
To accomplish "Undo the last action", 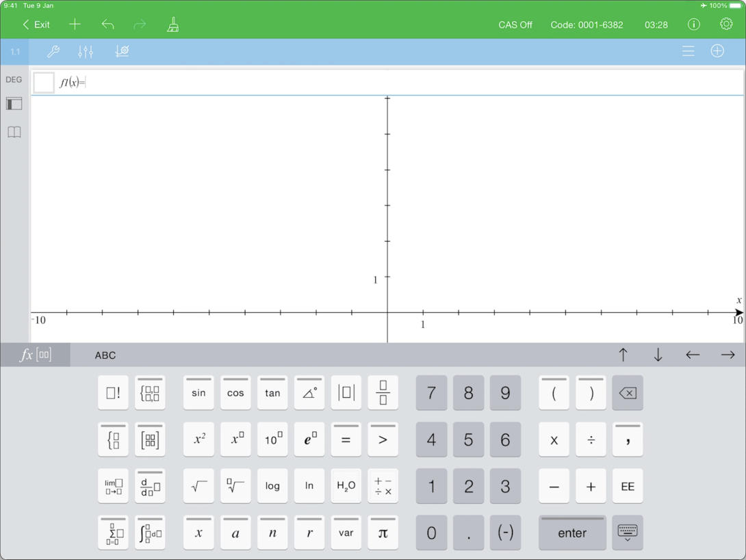I will coord(107,25).
